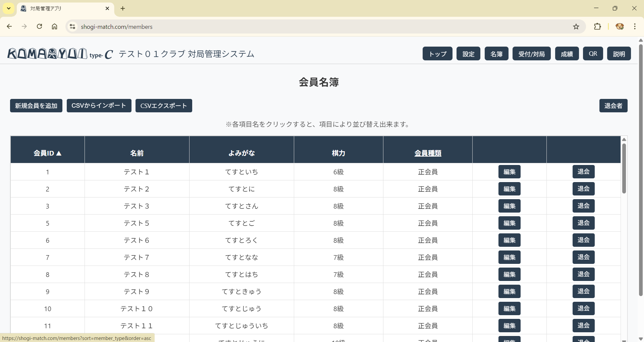Click the browser reload page icon
The image size is (644, 342).
(40, 26)
